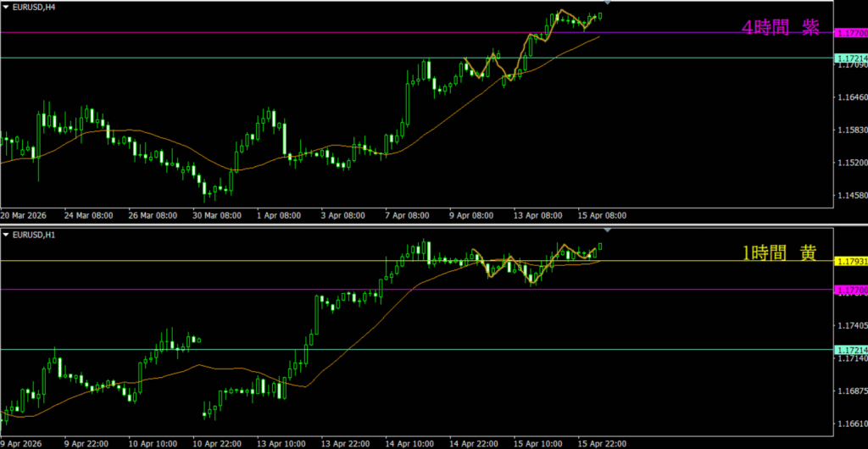The image size is (868, 449).
Task: Select the magenta 1.17700 price tag in the H4 chart
Action: tap(850, 33)
